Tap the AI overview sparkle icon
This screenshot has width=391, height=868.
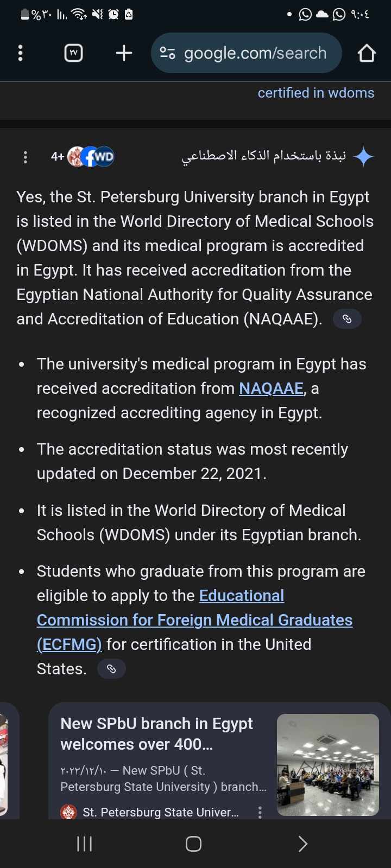coord(363,157)
